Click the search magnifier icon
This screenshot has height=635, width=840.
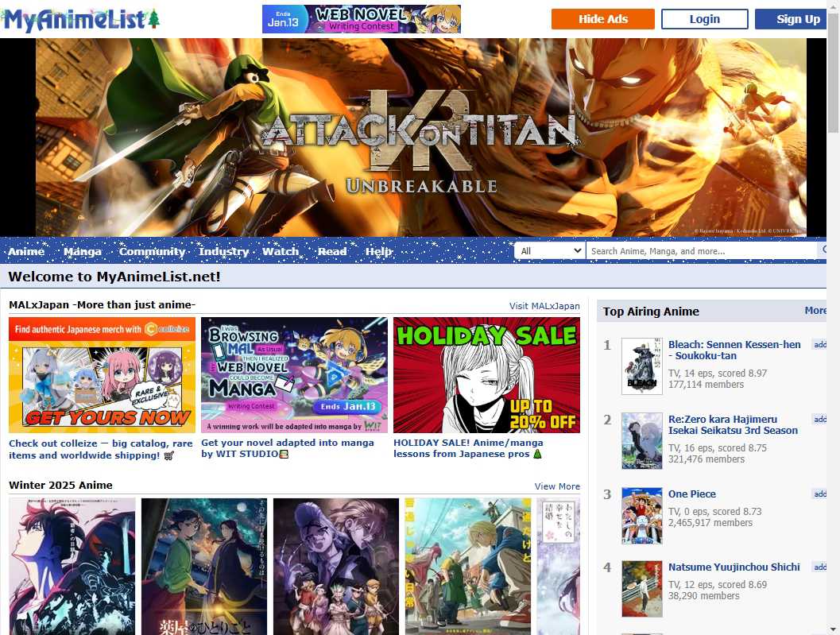click(823, 250)
